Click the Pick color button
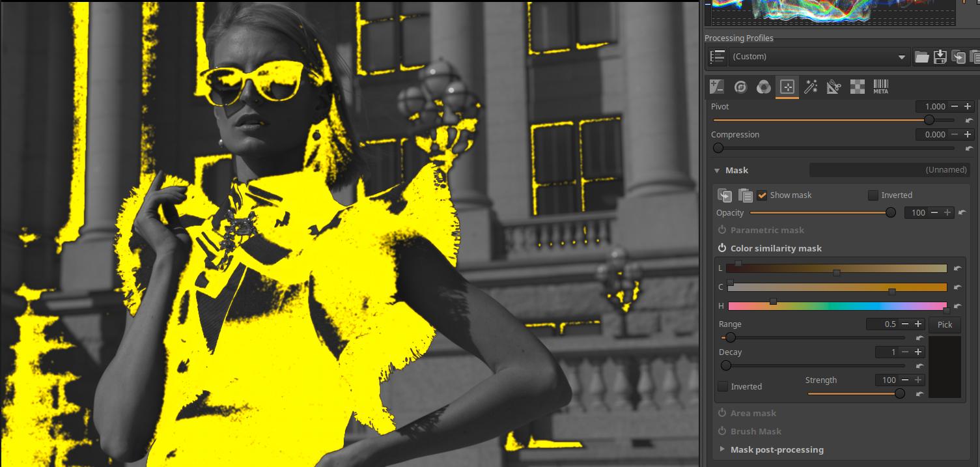The width and height of the screenshot is (980, 467). coord(944,324)
